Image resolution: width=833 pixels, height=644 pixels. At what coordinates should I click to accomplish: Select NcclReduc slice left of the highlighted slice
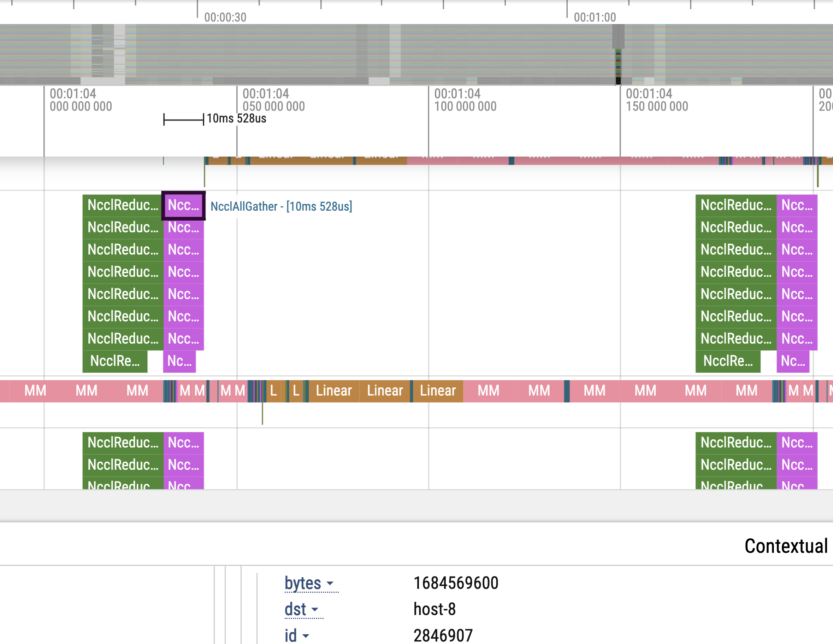point(123,206)
